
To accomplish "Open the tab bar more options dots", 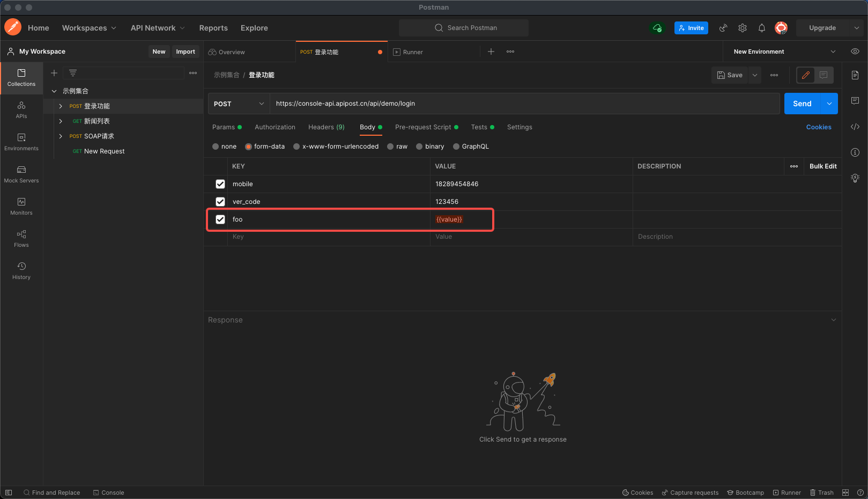I will coord(510,52).
